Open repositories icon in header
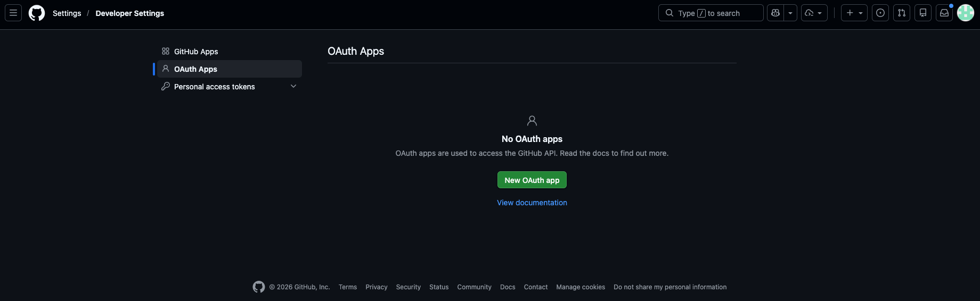Viewport: 980px width, 301px height. coord(923,13)
